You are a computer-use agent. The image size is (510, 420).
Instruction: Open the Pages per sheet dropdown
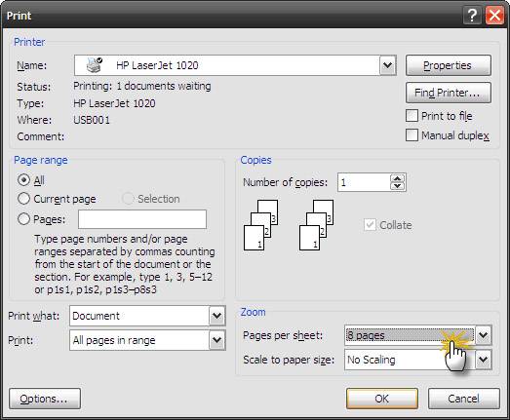click(484, 335)
